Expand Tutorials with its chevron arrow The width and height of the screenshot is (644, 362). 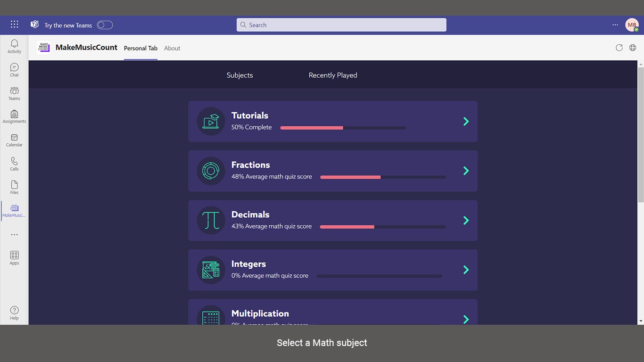466,121
